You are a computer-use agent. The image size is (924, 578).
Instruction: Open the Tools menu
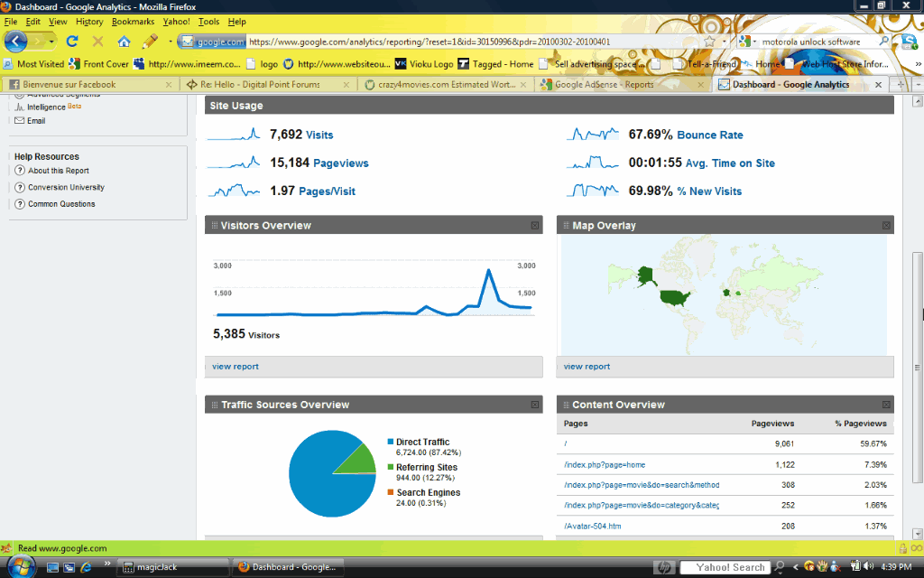(208, 22)
